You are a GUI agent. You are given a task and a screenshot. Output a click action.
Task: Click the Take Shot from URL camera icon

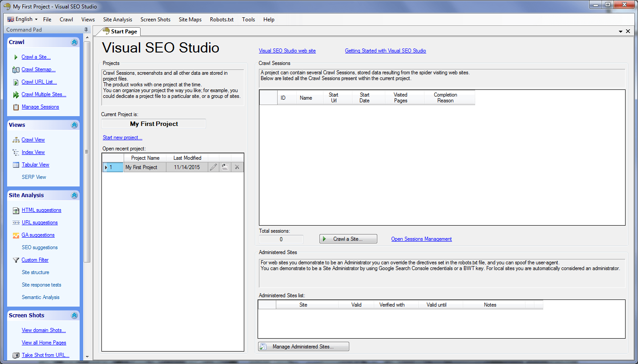click(x=16, y=355)
